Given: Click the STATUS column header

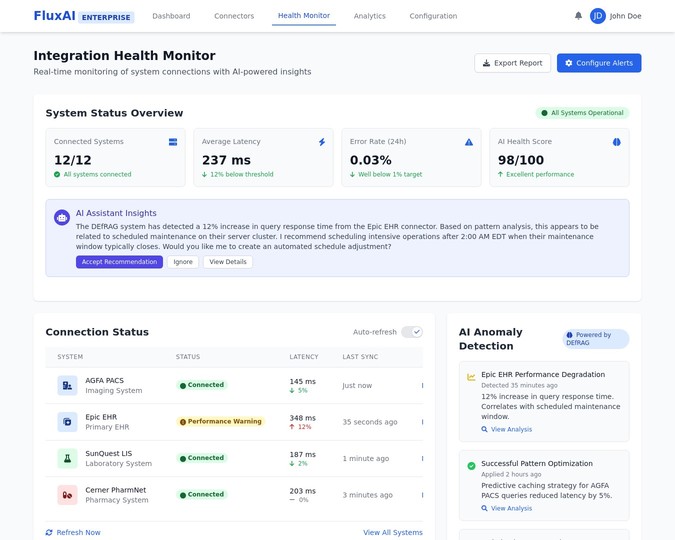Looking at the screenshot, I should coord(188,357).
